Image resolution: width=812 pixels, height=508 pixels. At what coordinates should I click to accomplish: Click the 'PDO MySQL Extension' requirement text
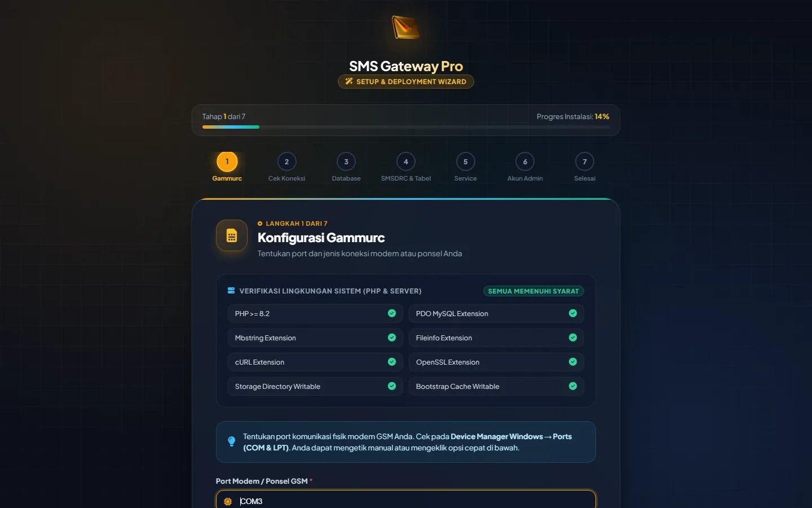point(452,314)
